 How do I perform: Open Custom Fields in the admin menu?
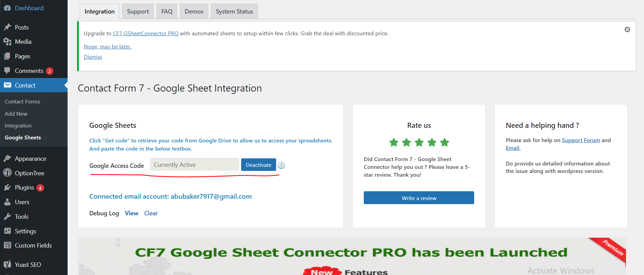point(33,245)
